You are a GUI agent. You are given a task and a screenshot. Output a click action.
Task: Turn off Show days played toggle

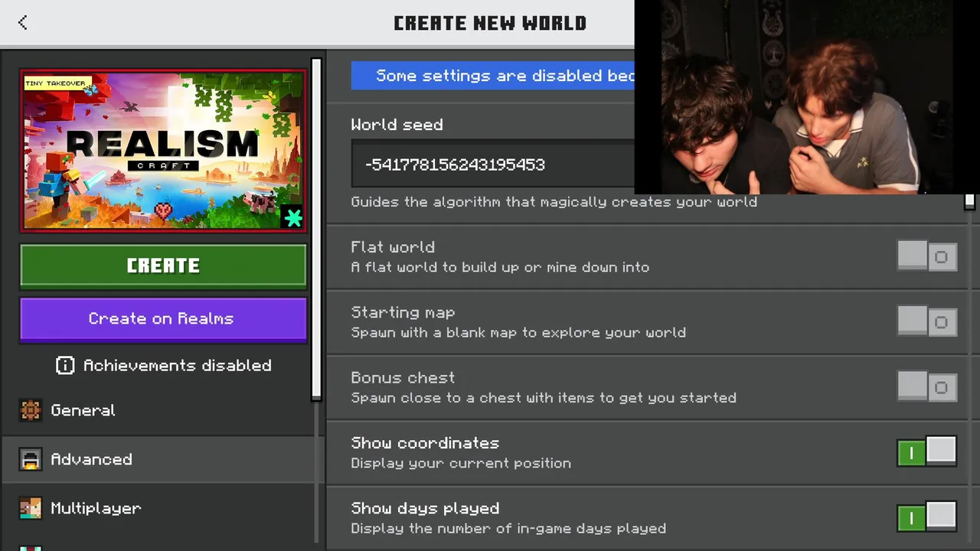(x=926, y=517)
